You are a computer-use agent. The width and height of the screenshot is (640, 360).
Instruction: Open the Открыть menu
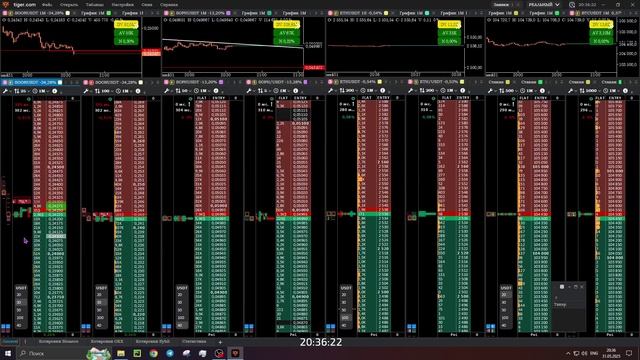(x=69, y=4)
